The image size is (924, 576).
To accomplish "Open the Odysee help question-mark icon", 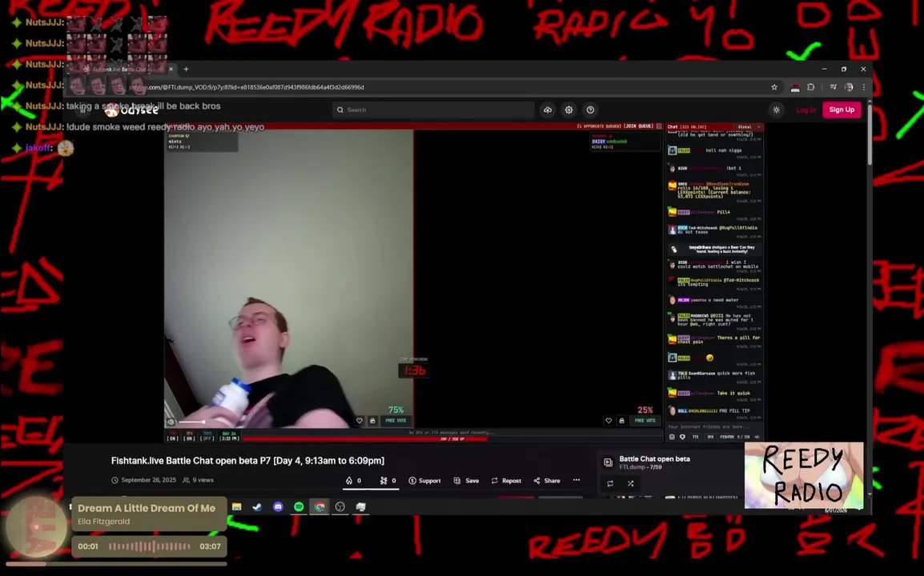I will 590,110.
